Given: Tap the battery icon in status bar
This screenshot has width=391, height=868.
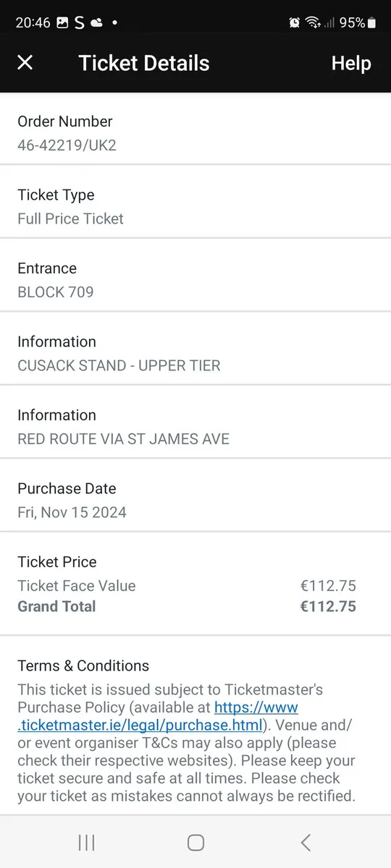Looking at the screenshot, I should [x=372, y=22].
